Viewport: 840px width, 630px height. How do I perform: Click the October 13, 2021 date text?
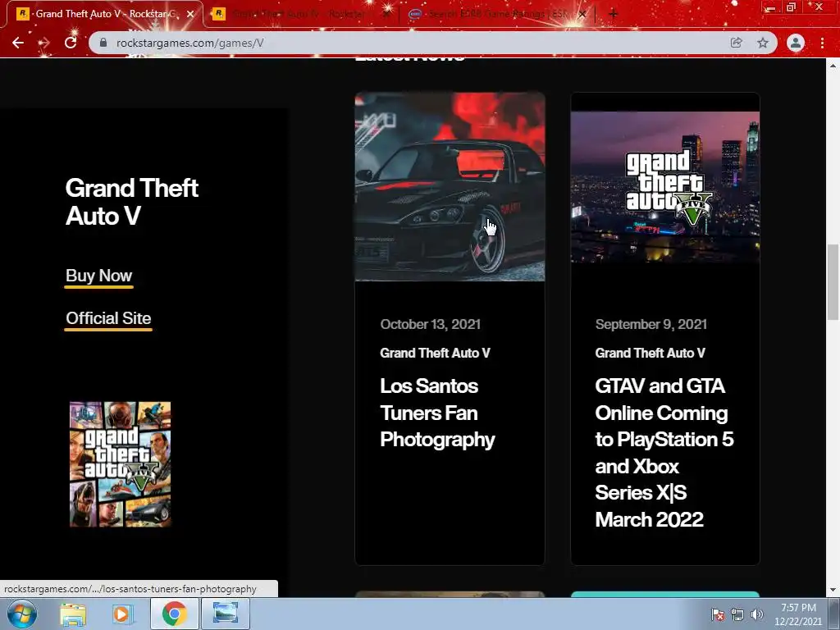(430, 324)
